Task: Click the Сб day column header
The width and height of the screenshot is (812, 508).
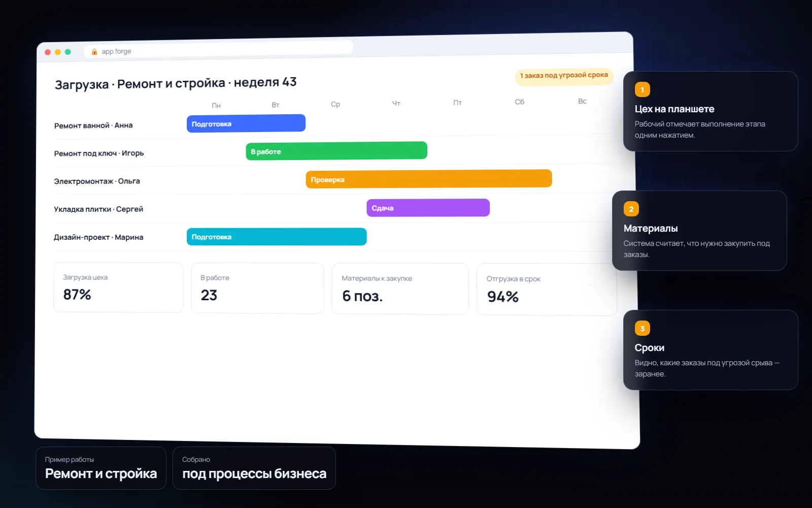Action: point(520,102)
